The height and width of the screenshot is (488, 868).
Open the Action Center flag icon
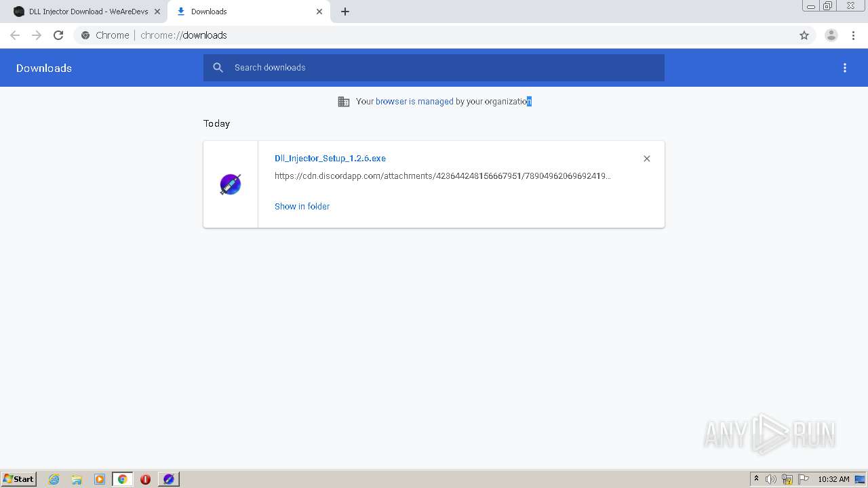[x=804, y=479]
